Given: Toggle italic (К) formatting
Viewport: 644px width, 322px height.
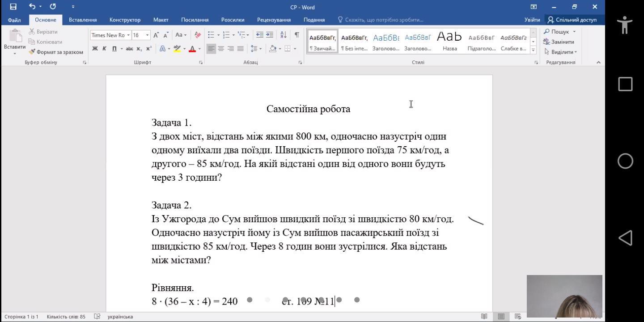Looking at the screenshot, I should (x=104, y=49).
